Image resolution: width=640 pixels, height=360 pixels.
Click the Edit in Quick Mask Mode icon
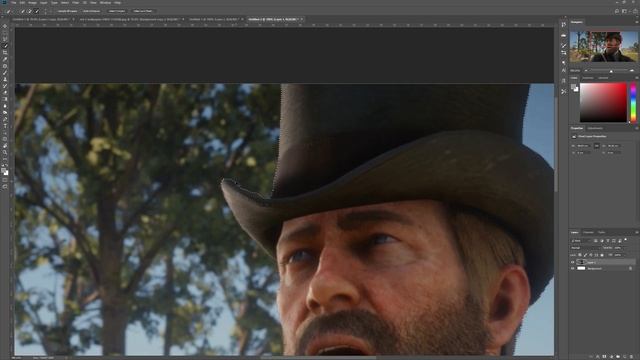pyautogui.click(x=5, y=180)
